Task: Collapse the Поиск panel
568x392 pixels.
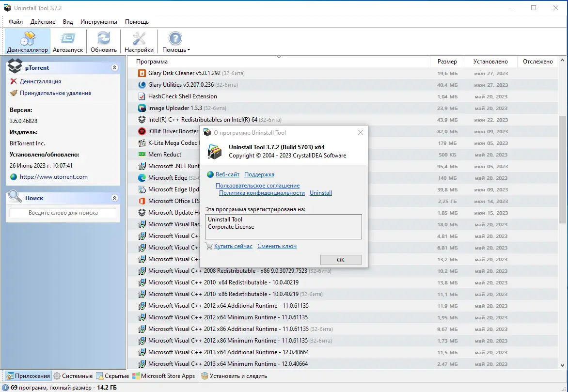Action: [115, 198]
